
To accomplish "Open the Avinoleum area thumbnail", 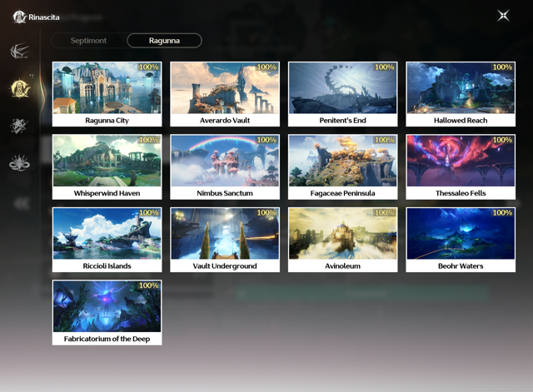I will pyautogui.click(x=342, y=234).
